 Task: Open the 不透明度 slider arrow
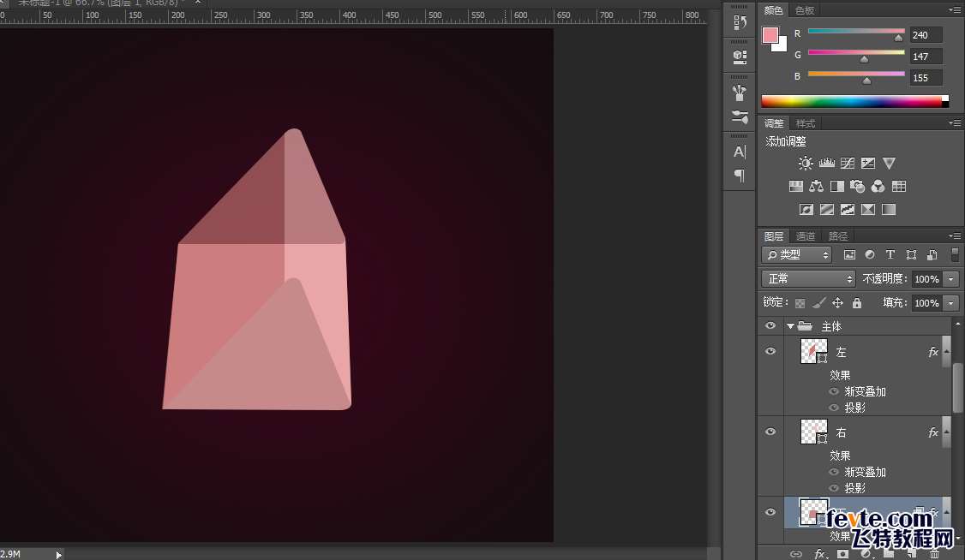(951, 279)
